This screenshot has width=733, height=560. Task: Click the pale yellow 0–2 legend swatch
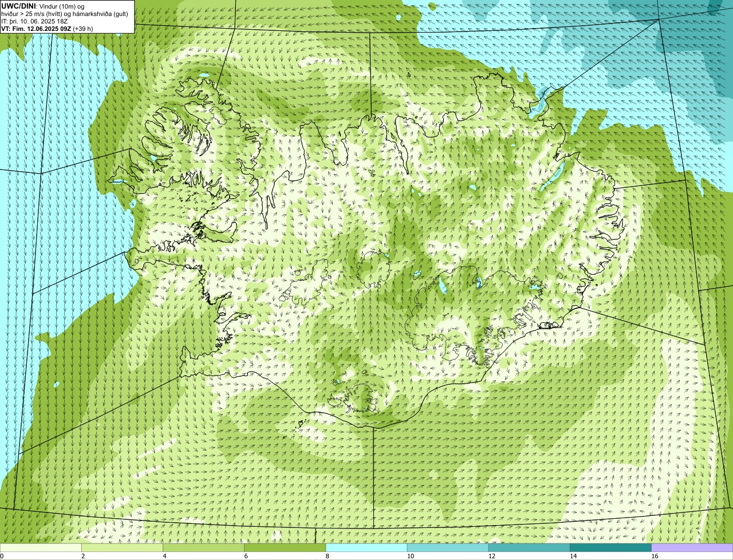(x=41, y=547)
